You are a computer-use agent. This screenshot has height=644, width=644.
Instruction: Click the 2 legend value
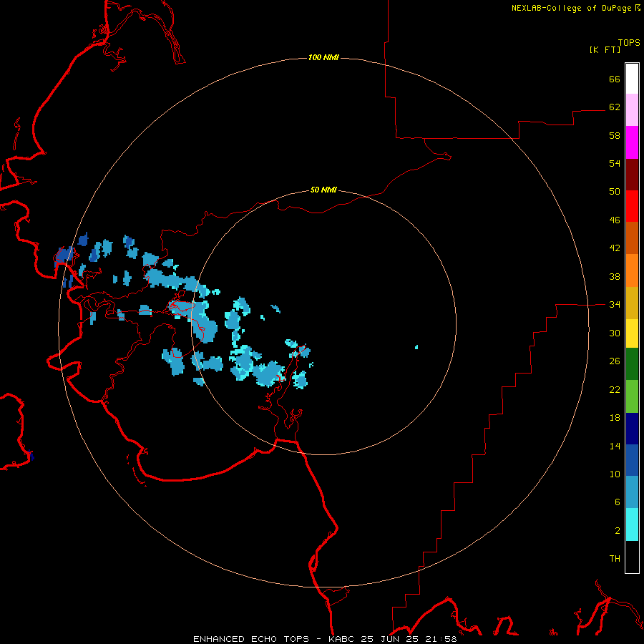pyautogui.click(x=618, y=531)
